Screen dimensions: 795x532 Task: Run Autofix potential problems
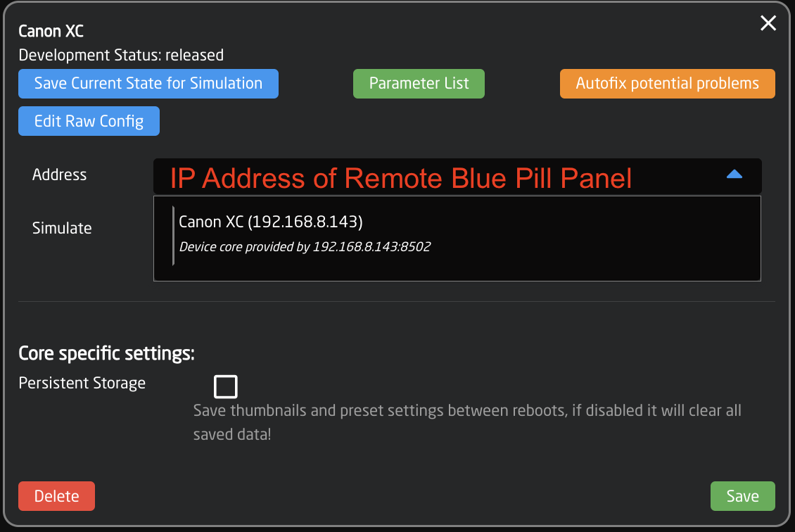point(667,83)
